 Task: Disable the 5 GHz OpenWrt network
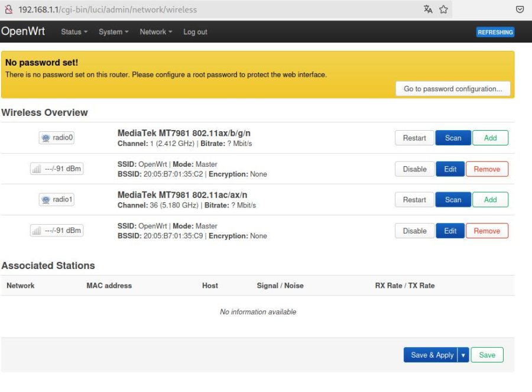click(414, 231)
